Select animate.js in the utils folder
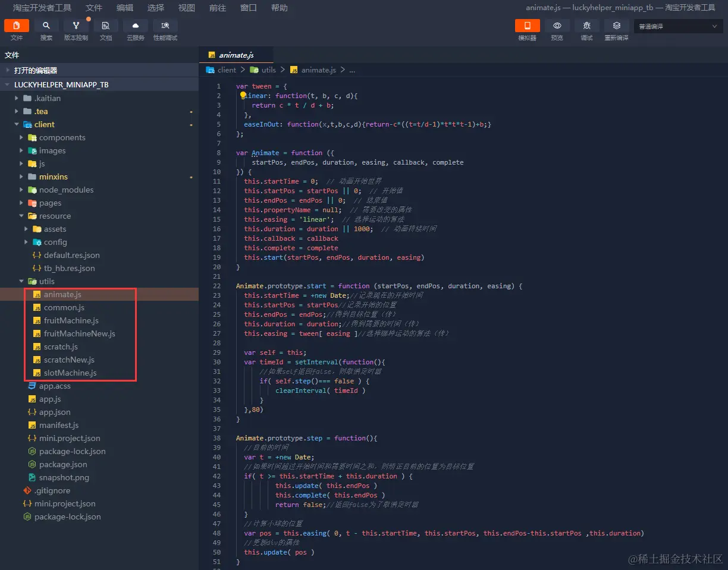728x570 pixels. [x=99, y=294]
